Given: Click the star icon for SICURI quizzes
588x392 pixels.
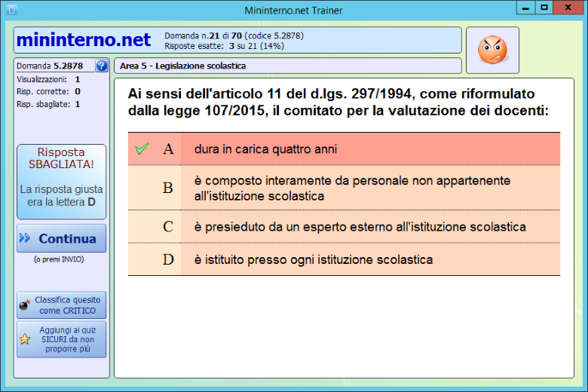Looking at the screenshot, I should (25, 339).
